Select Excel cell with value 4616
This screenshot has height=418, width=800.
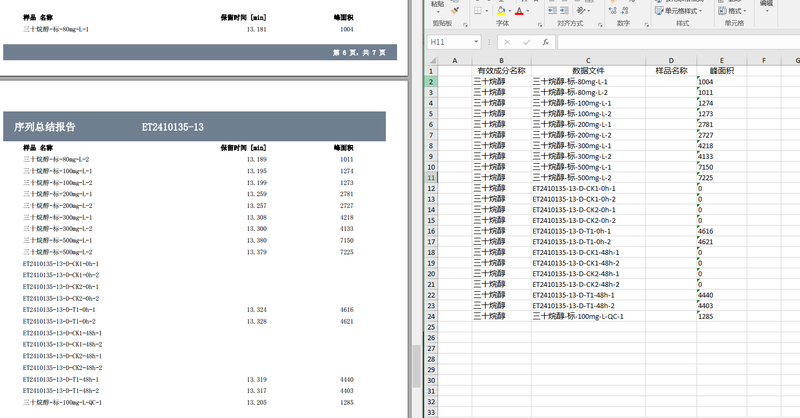click(x=721, y=231)
